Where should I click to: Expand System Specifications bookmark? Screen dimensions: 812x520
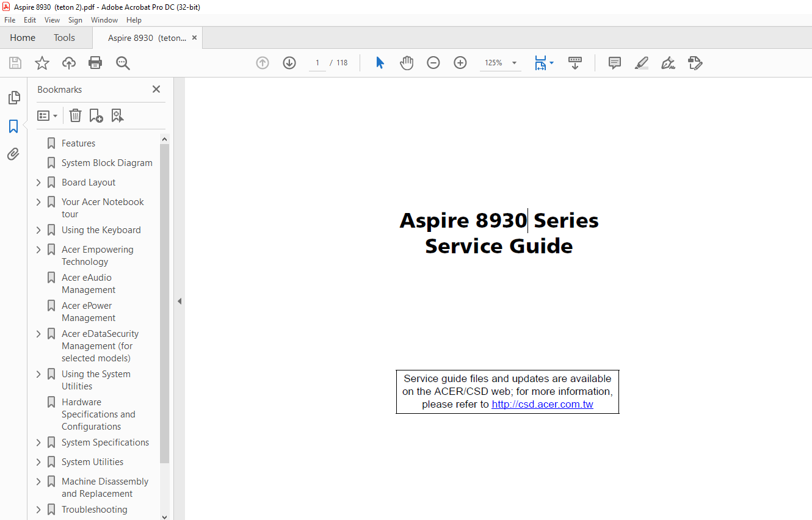click(x=38, y=442)
